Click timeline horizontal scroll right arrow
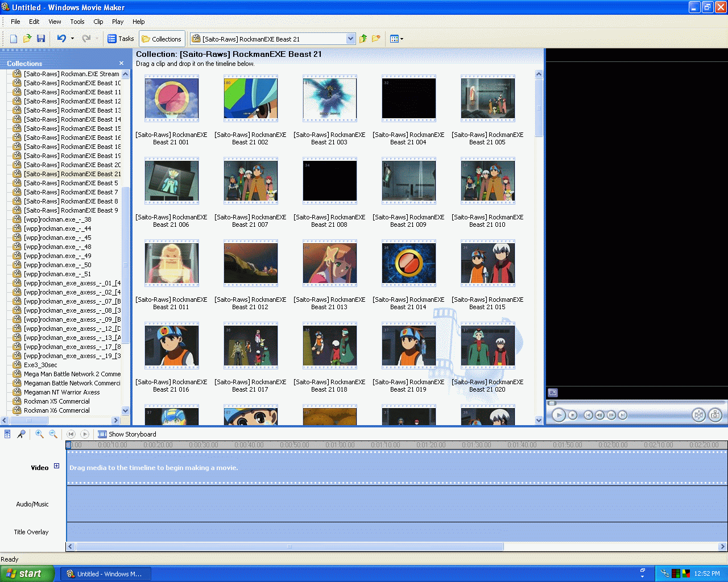 [722, 547]
